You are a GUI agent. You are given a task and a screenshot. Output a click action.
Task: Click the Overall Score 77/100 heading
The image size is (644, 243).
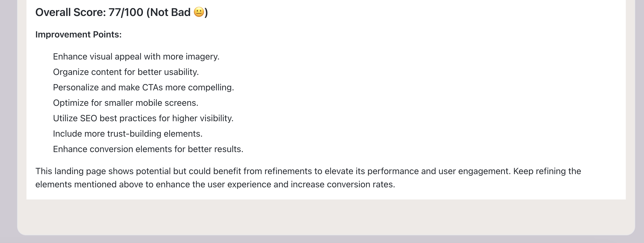point(122,12)
